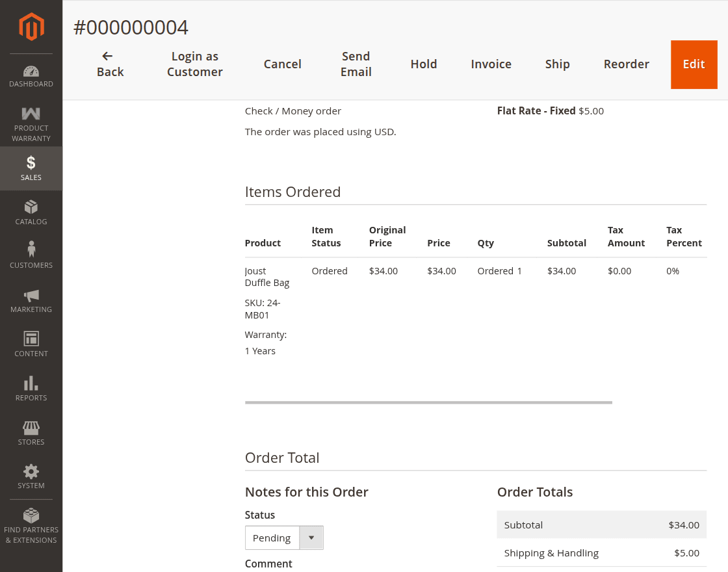Click the horizontal scrollbar under Items Ordered
The width and height of the screenshot is (728, 572).
click(x=428, y=402)
